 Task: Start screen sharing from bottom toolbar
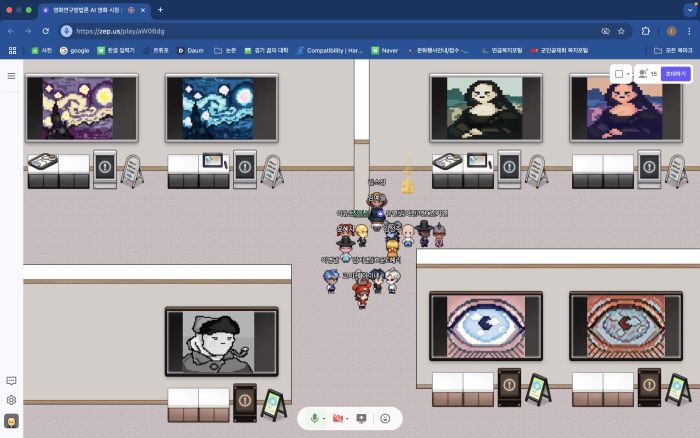361,418
